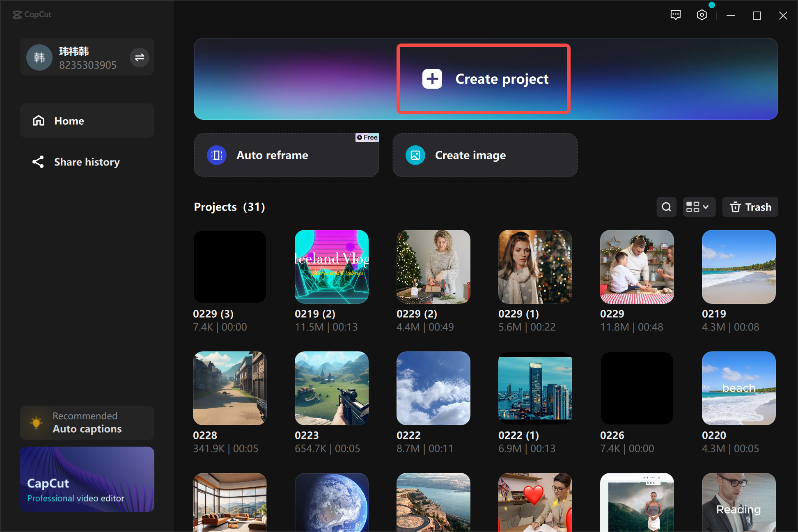Open the Iceland Vlog project
This screenshot has width=798, height=532.
click(332, 266)
